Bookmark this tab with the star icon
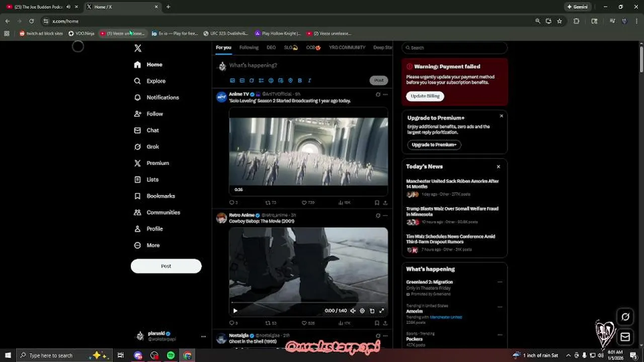 coord(559,21)
